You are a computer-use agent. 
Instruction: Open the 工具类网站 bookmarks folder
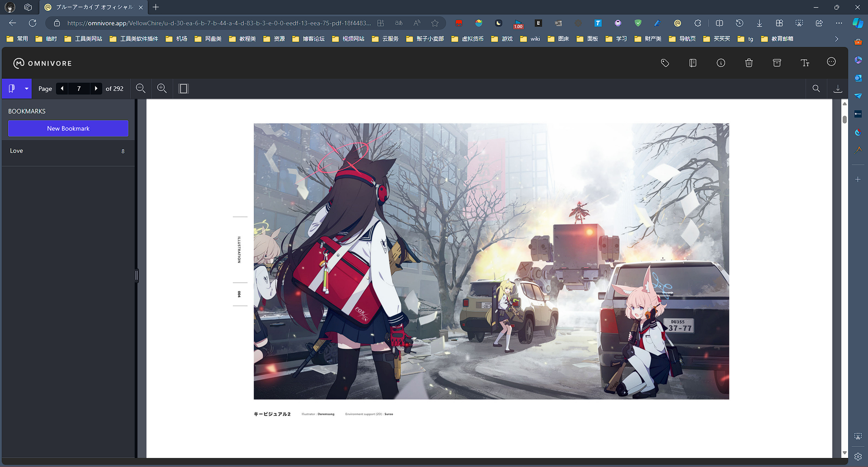[x=83, y=39]
